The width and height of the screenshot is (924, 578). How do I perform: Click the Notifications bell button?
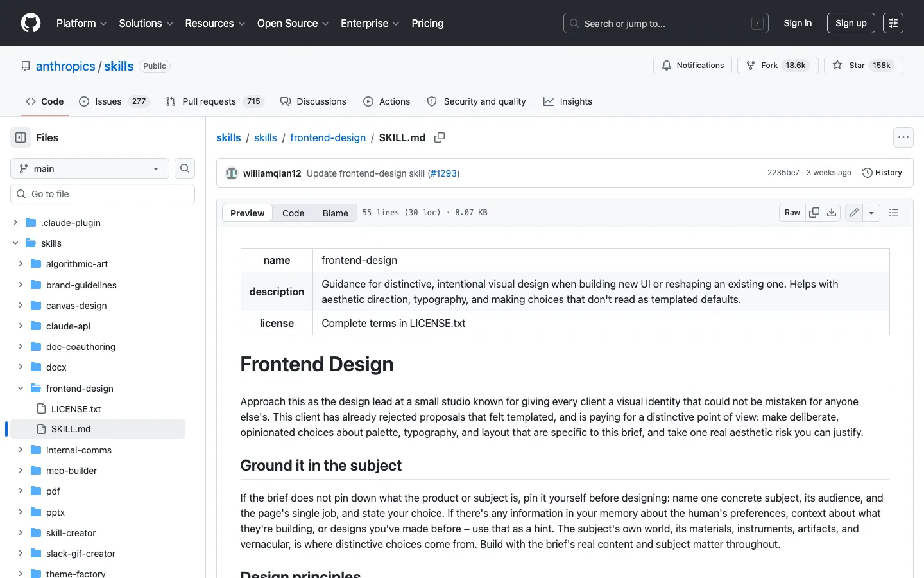(x=692, y=66)
